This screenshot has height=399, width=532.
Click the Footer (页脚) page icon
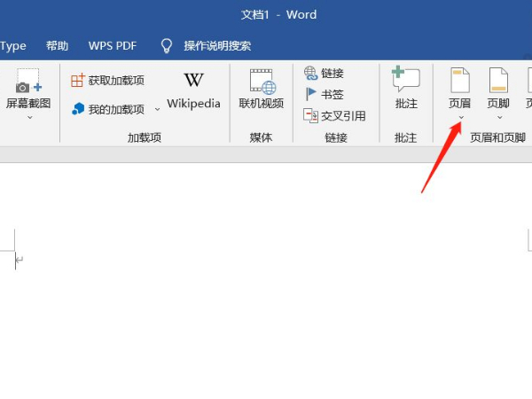[498, 81]
